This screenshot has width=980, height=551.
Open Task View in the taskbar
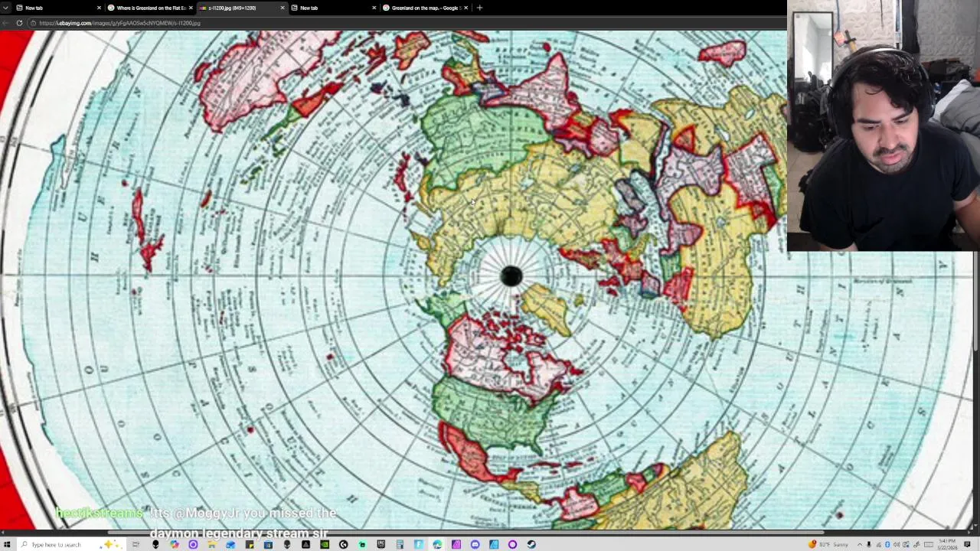136,544
